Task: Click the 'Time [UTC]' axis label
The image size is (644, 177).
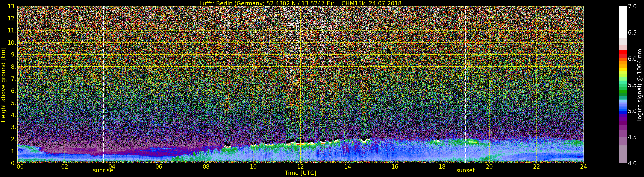Action: pos(300,173)
